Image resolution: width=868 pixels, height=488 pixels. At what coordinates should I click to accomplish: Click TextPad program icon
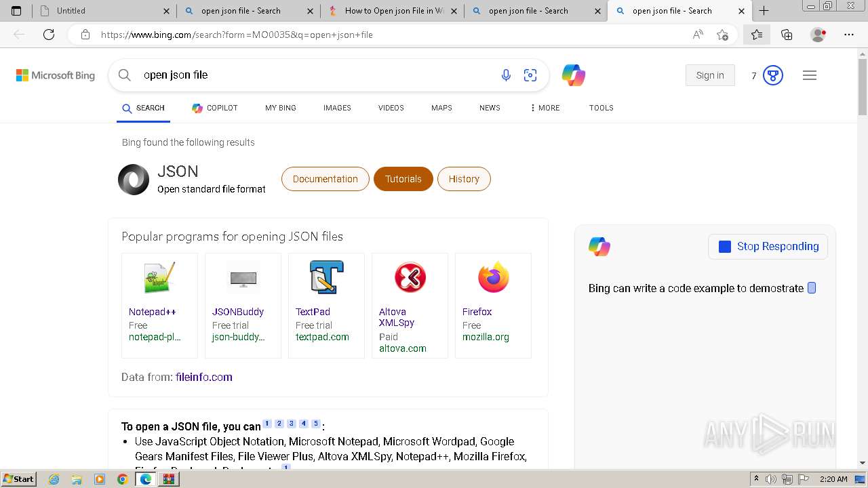coord(326,278)
